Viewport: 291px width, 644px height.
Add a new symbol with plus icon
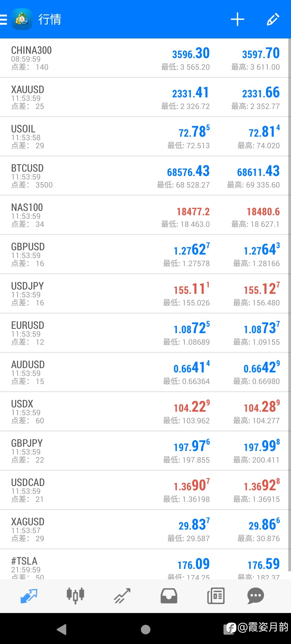click(237, 19)
